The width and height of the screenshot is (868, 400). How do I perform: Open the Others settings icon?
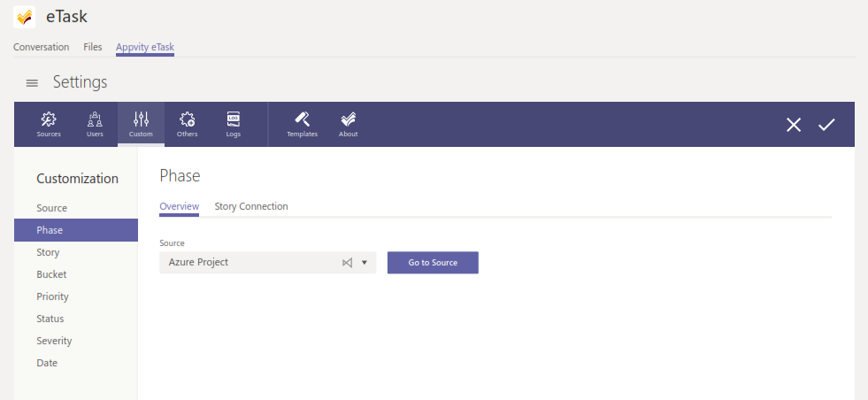coord(187,124)
